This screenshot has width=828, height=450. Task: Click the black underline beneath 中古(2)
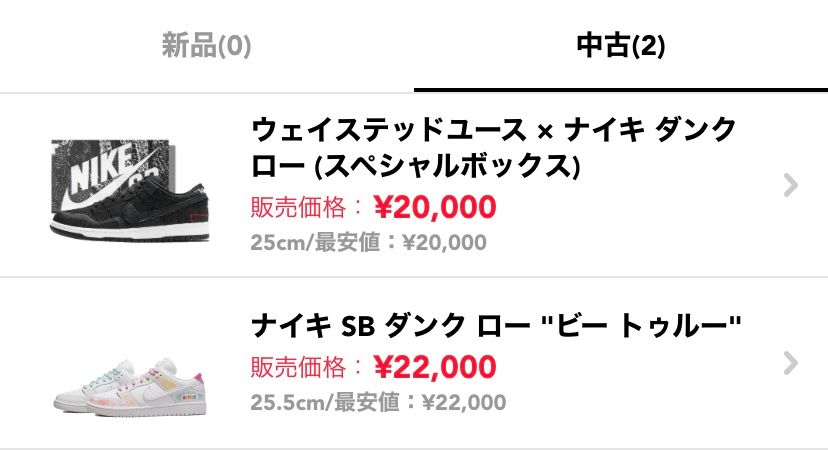pos(621,90)
